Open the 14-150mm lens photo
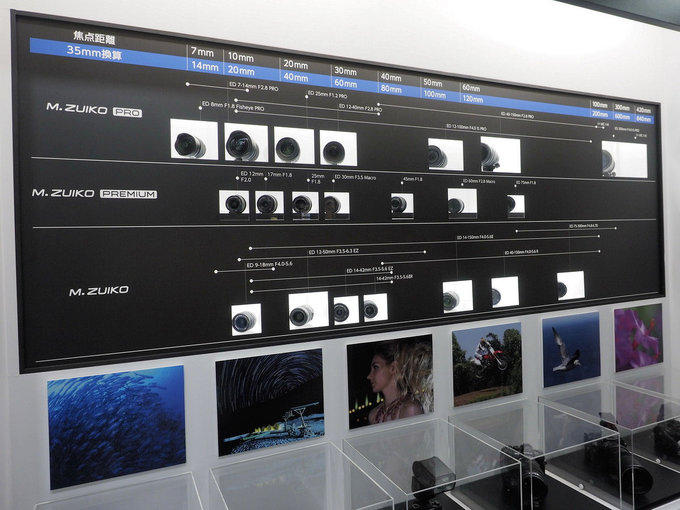Viewport: 680px width, 510px height. (x=458, y=296)
